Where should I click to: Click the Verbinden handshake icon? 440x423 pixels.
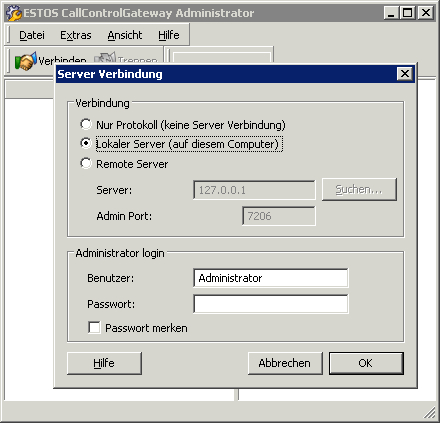pos(25,61)
